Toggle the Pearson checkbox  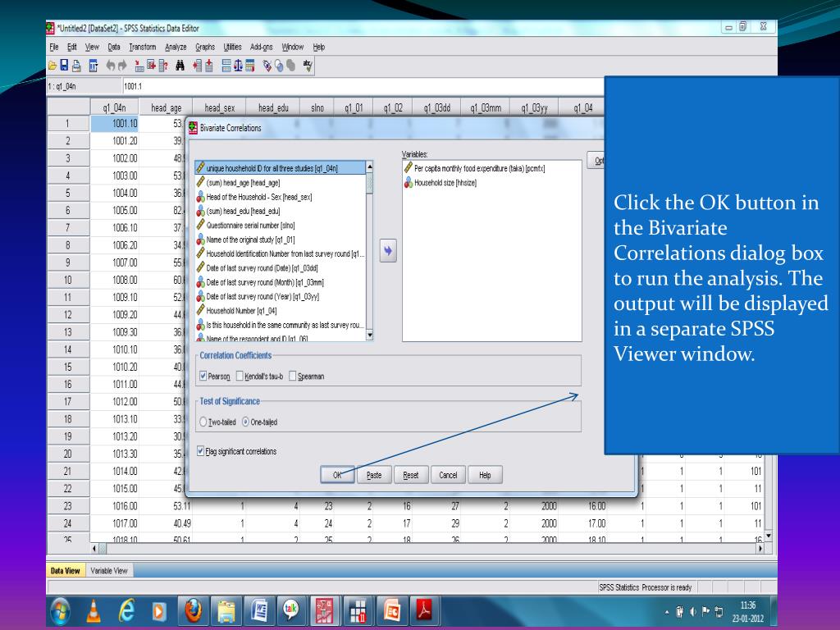203,376
